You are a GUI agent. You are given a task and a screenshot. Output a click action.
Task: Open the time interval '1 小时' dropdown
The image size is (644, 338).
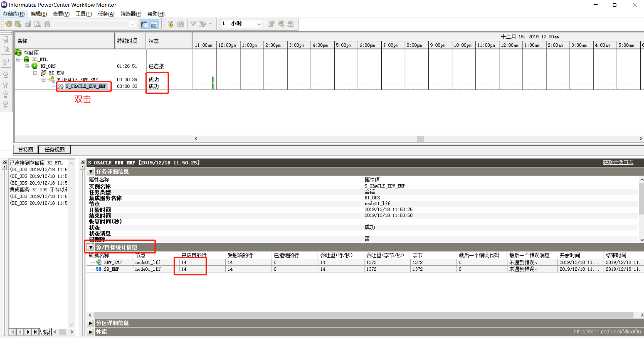(259, 24)
